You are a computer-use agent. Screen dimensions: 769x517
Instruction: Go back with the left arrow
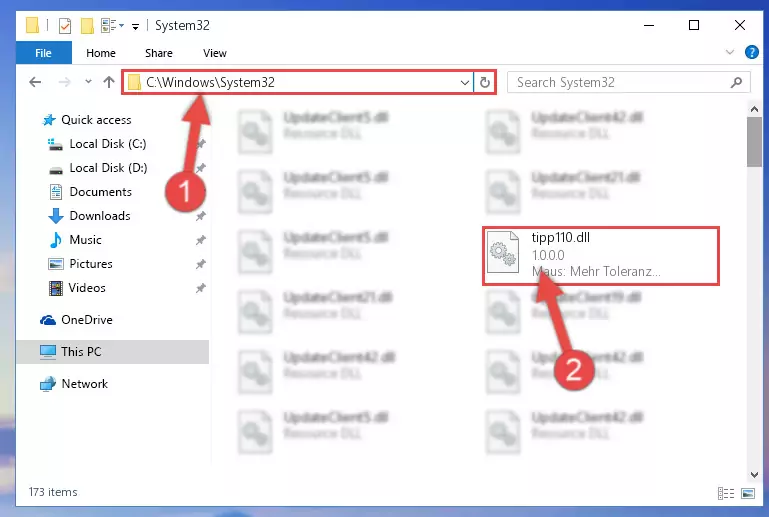(35, 82)
